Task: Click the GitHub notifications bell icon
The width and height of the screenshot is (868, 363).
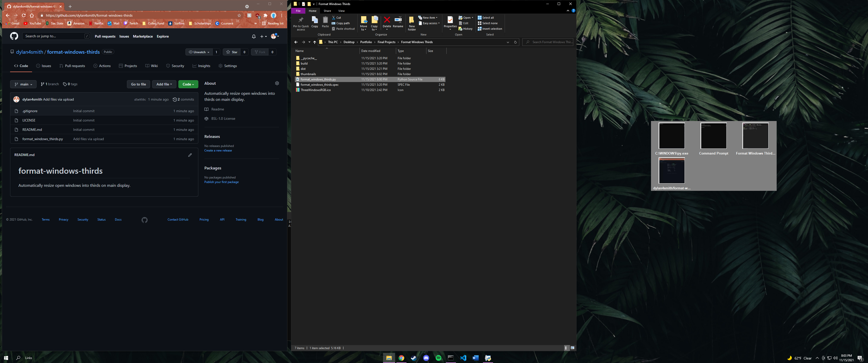Action: [x=254, y=36]
